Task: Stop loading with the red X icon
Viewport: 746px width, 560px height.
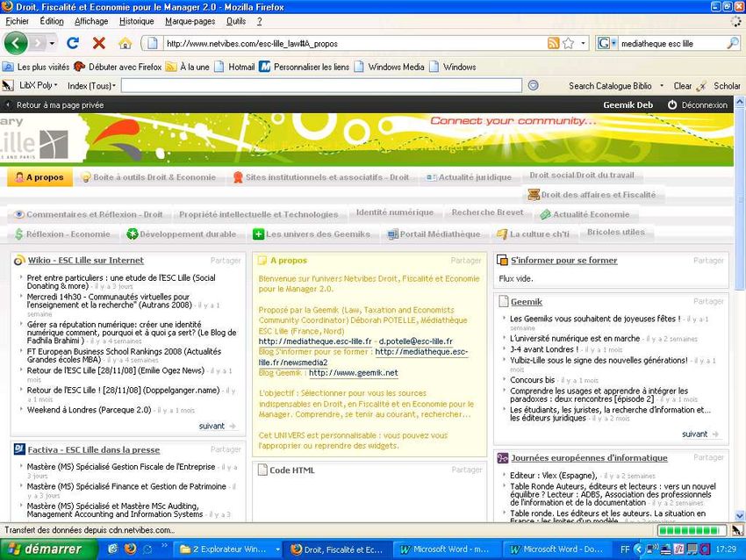Action: tap(99, 43)
